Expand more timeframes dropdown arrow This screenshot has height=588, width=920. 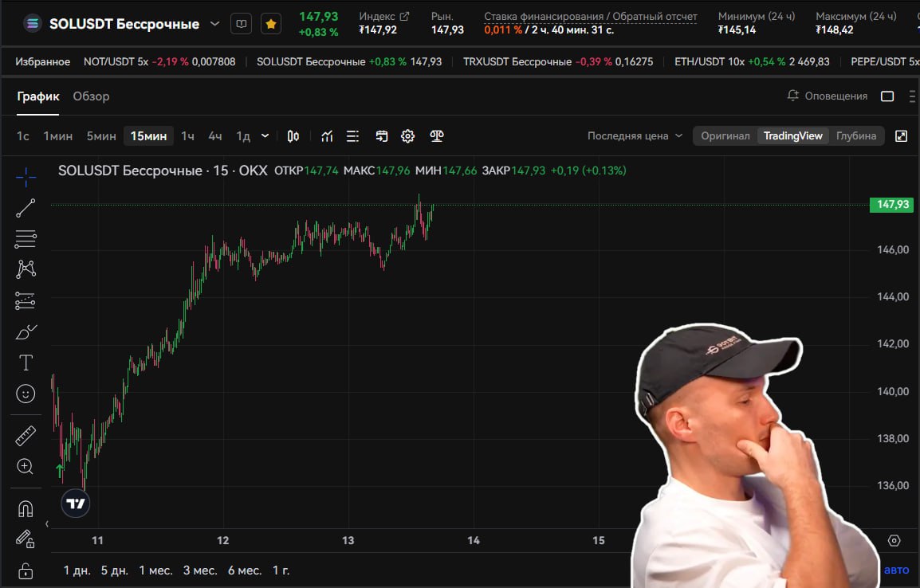tap(265, 136)
